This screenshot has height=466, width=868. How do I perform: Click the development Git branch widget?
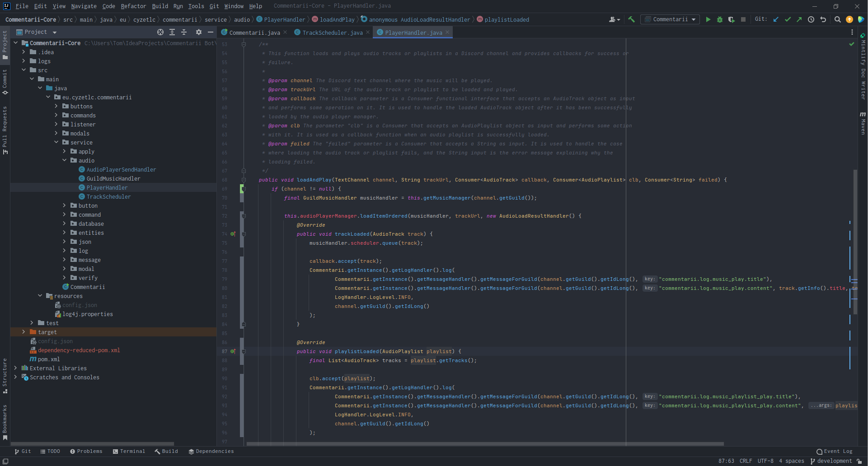pos(831,461)
